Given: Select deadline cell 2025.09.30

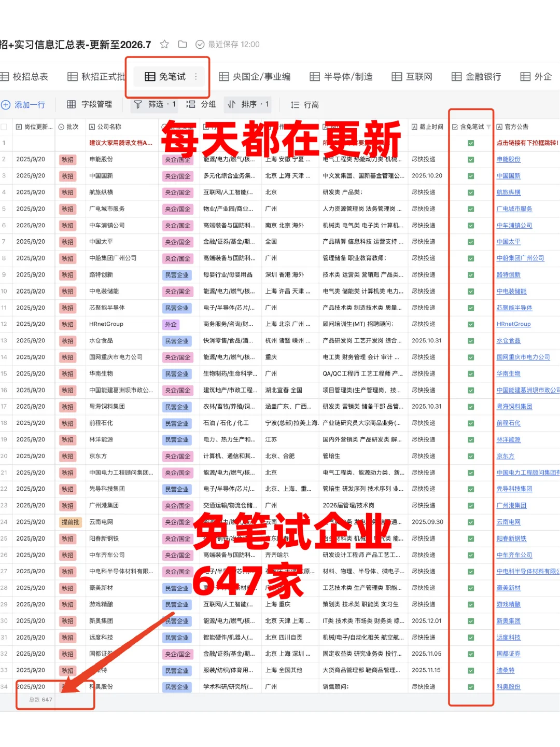Looking at the screenshot, I should [427, 522].
